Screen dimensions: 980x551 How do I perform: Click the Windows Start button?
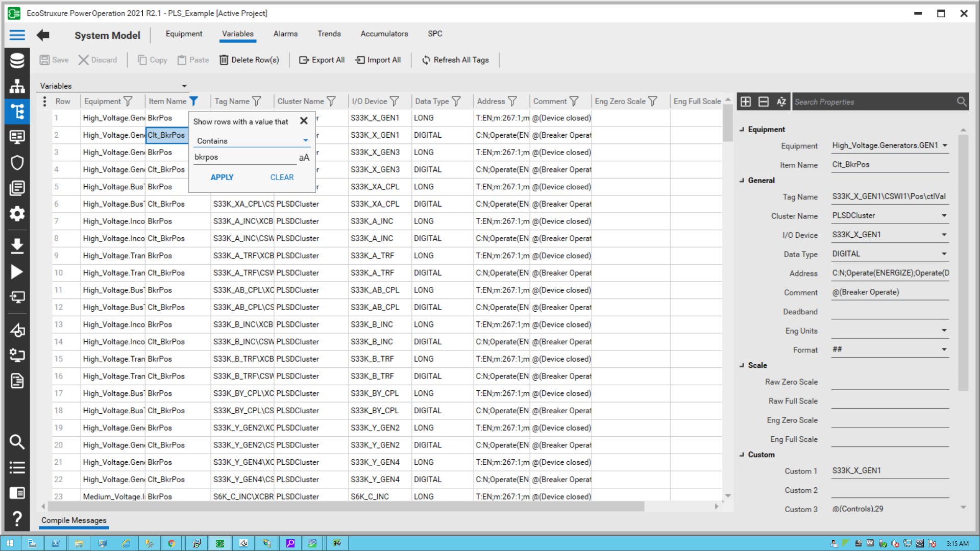10,543
